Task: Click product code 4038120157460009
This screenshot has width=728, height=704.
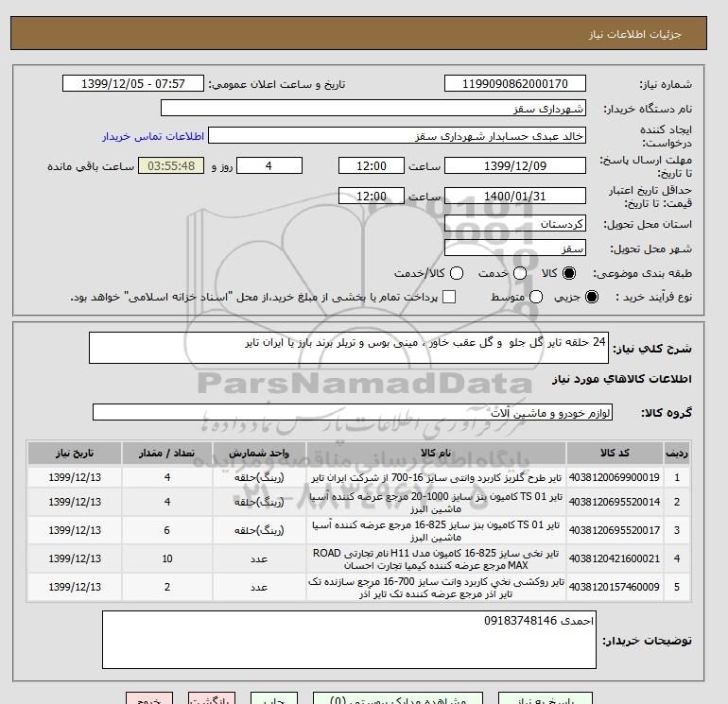Action: [615, 587]
